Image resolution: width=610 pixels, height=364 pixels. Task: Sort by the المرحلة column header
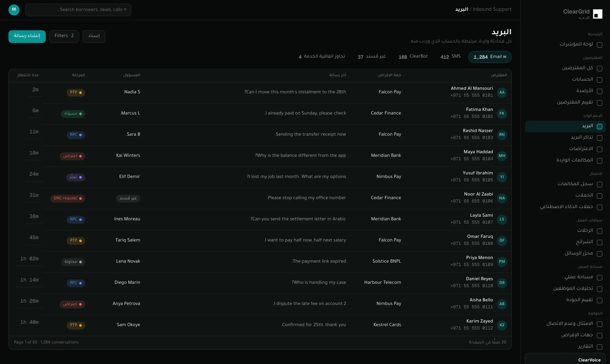click(x=79, y=75)
